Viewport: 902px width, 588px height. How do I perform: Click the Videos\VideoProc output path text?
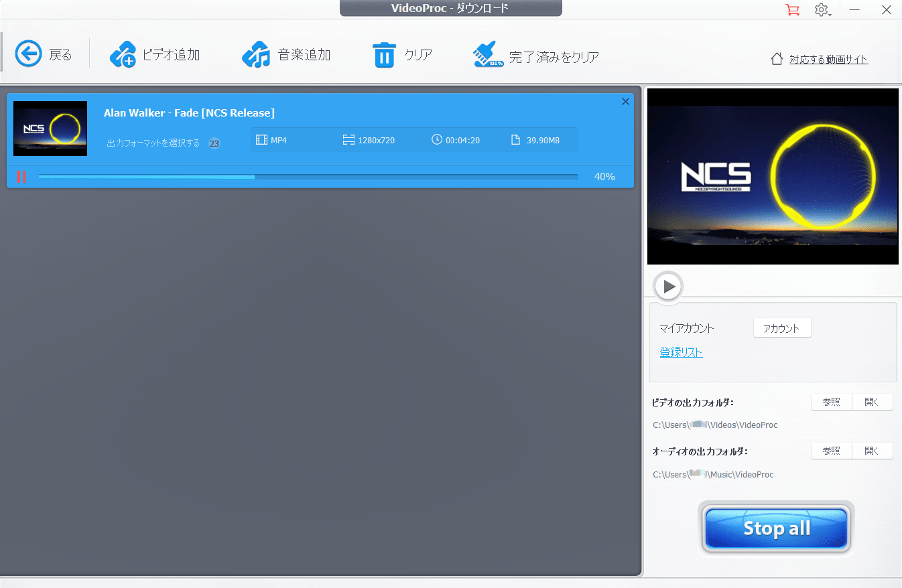tap(715, 425)
